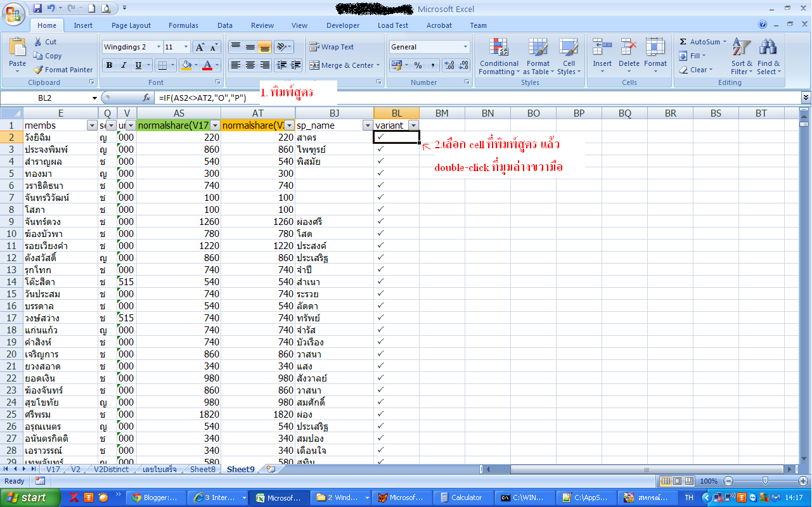Open the Sheet8 worksheet tab
This screenshot has width=812, height=507.
(x=203, y=469)
